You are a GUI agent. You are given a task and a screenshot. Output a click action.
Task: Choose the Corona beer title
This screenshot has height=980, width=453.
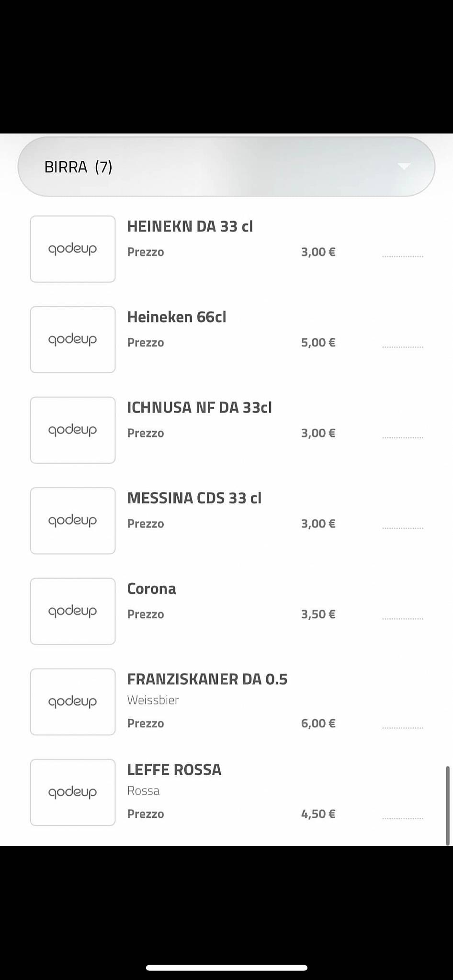pyautogui.click(x=151, y=589)
